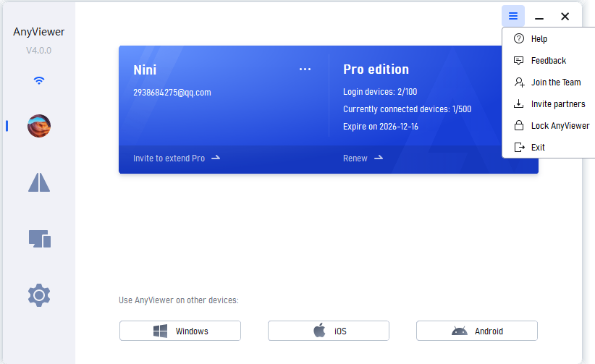The image size is (595, 364).
Task: Click the Android robot icon
Action: [x=460, y=331]
